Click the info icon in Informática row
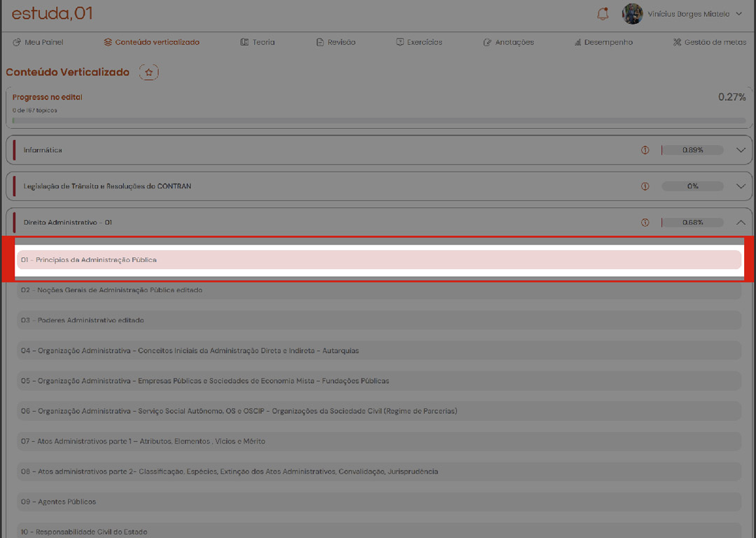The height and width of the screenshot is (538, 756). (645, 150)
